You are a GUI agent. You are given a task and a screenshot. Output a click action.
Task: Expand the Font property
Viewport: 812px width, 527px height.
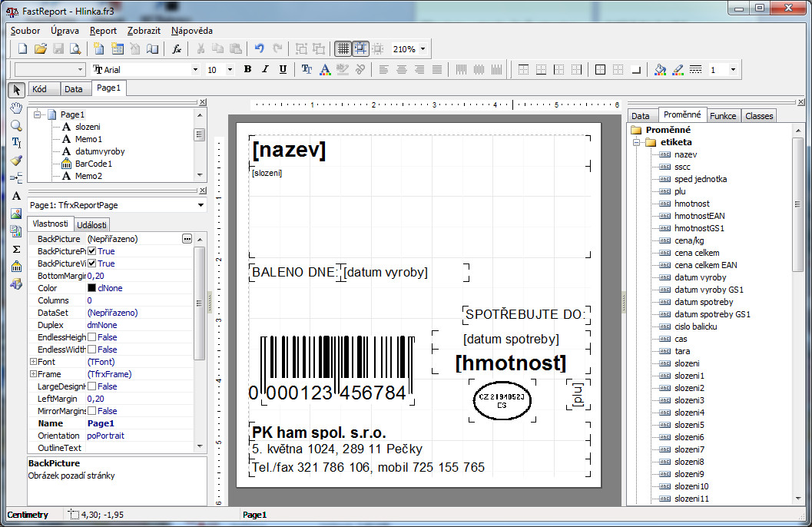[x=33, y=362]
